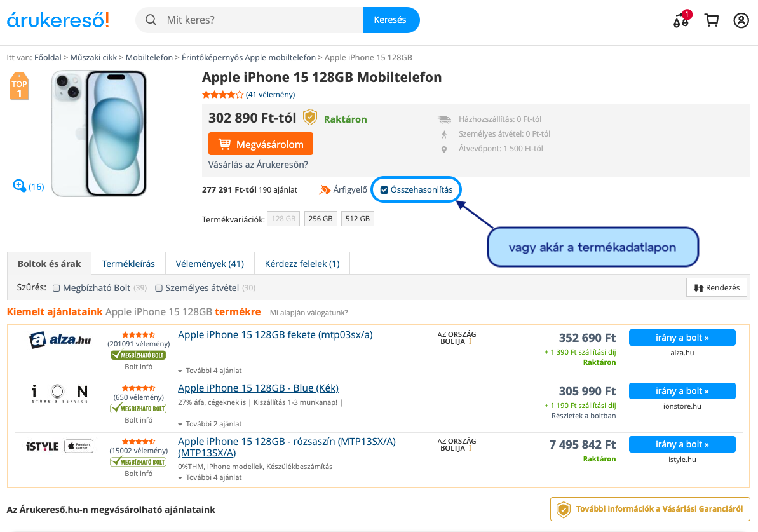Click irány a bolt for istyle.hu
Screen dimensions: 758x532
click(x=682, y=444)
